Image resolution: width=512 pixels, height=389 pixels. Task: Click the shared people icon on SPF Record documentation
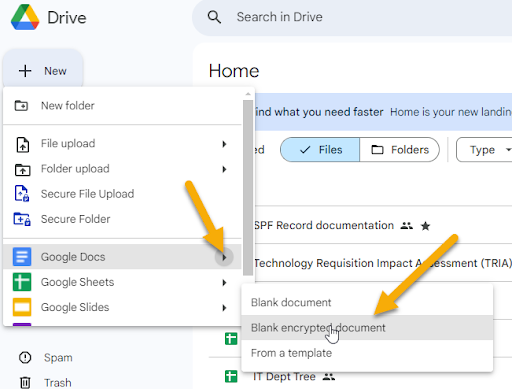(x=406, y=226)
